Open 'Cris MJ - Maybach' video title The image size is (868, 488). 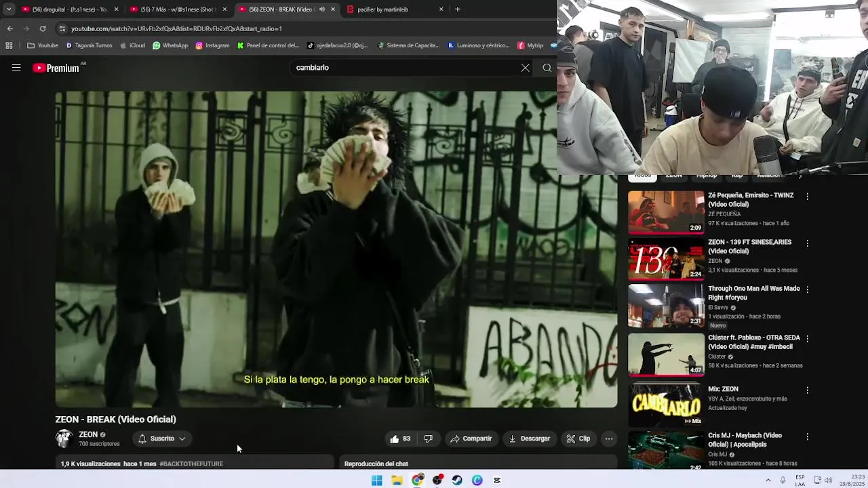coord(745,440)
